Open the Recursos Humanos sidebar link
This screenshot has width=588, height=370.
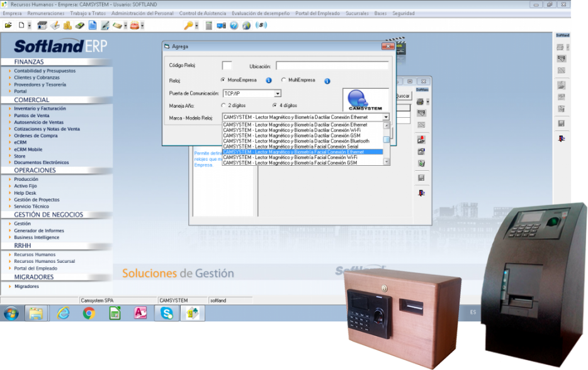pyautogui.click(x=35, y=254)
